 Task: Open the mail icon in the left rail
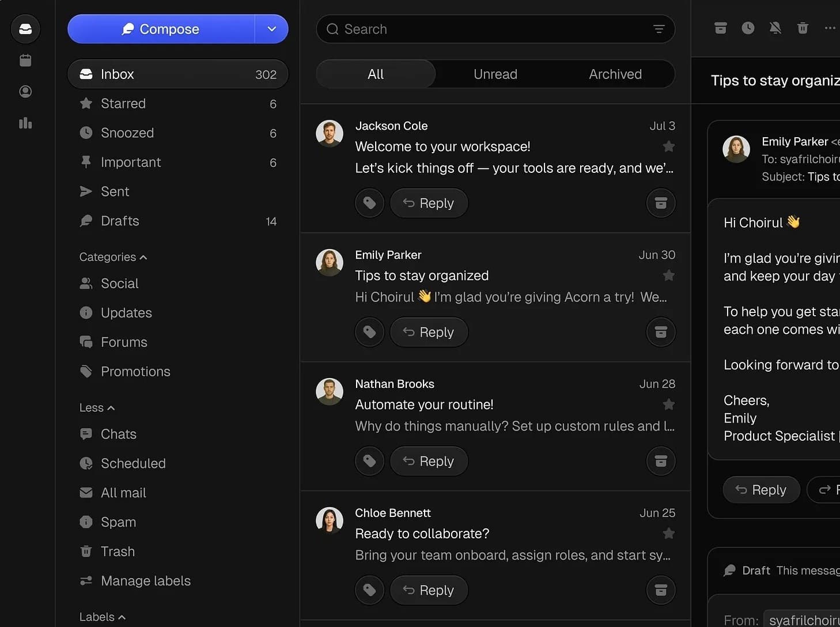(25, 29)
